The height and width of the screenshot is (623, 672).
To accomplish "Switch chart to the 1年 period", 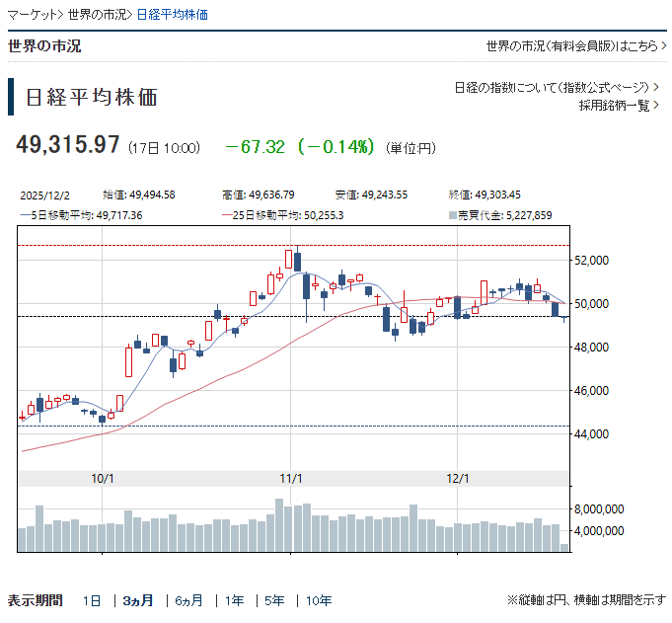I will coord(235,600).
